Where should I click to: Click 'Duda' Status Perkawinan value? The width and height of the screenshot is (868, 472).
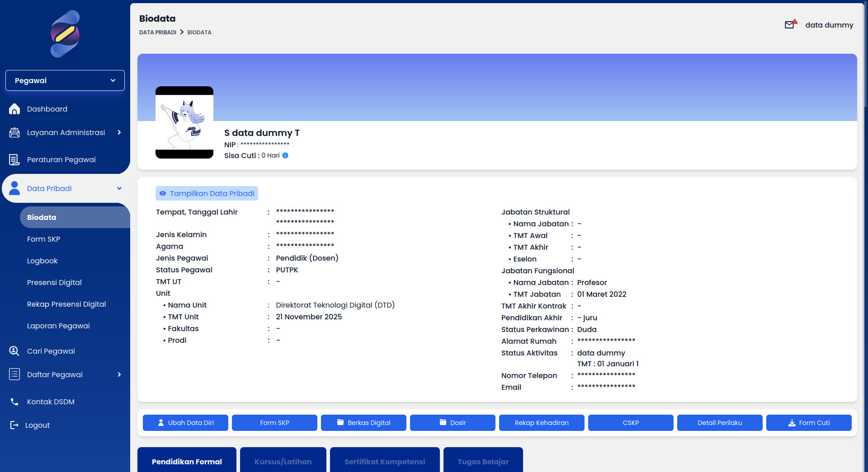pos(587,329)
